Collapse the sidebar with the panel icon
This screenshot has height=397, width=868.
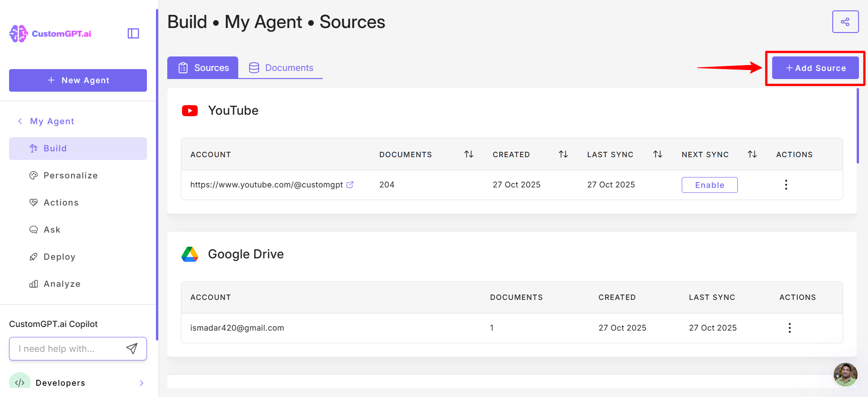133,33
